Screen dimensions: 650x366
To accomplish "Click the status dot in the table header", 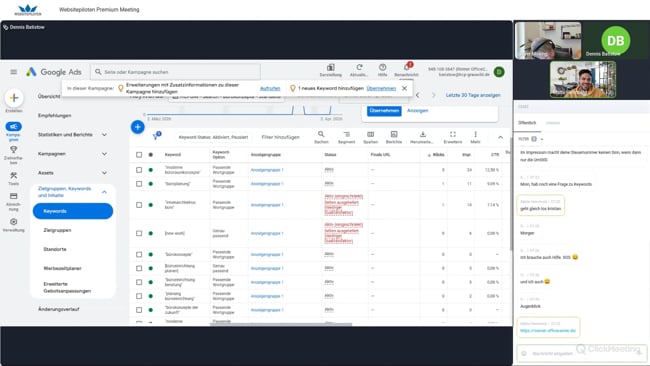I will click(151, 155).
